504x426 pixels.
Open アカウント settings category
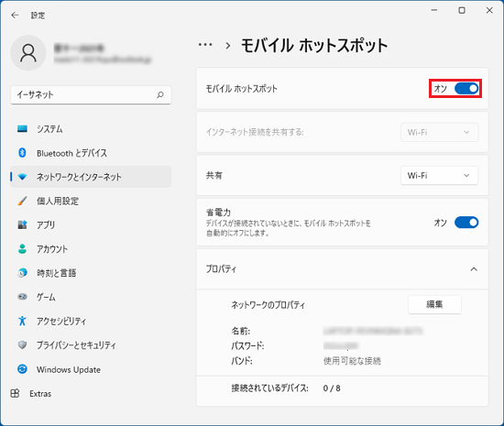(x=91, y=248)
